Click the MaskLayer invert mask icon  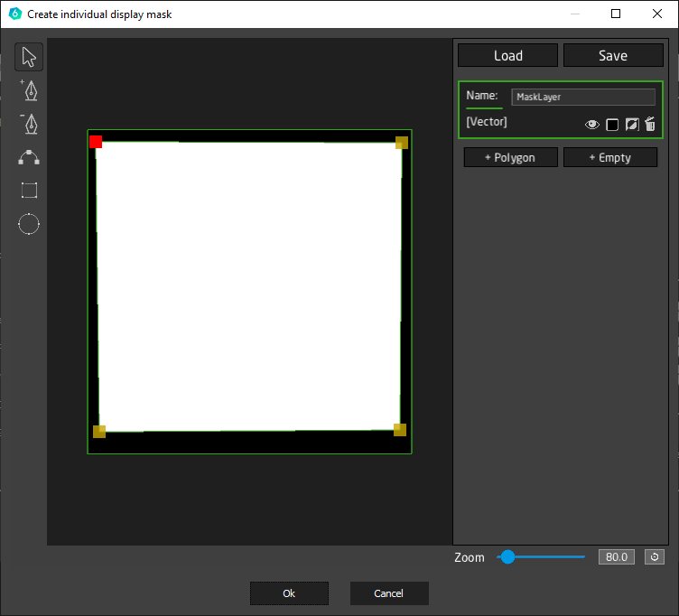632,125
